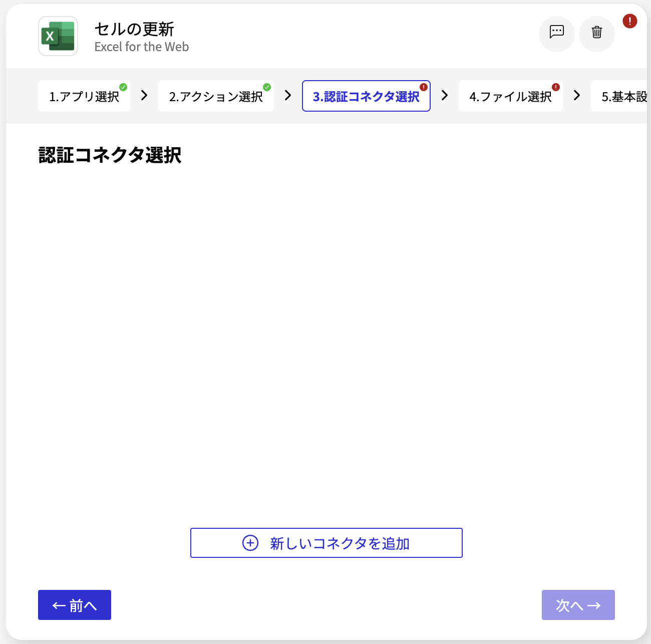Click the 認証コネクタ選択 section heading
The width and height of the screenshot is (651, 644).
point(110,155)
